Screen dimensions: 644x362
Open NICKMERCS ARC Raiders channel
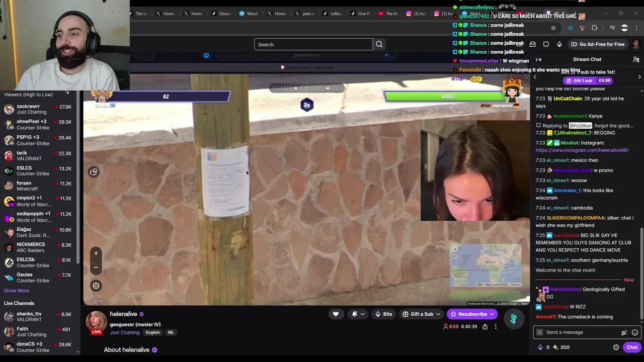click(39, 247)
